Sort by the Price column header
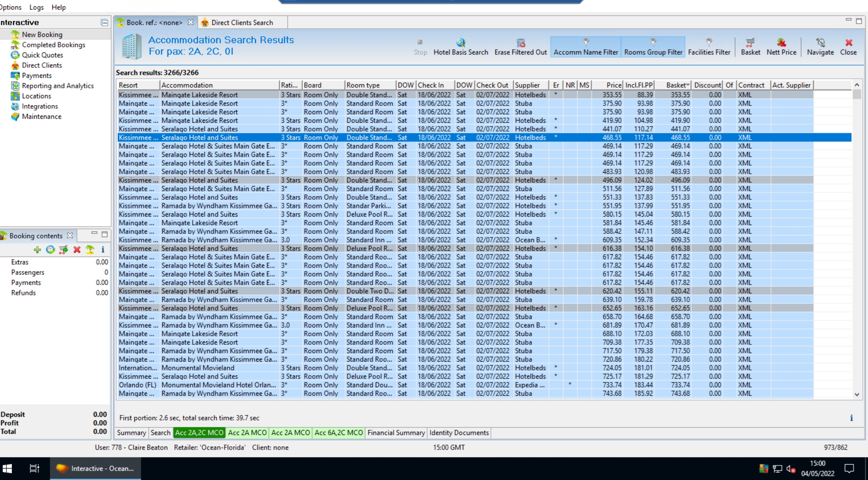The image size is (868, 480). click(608, 85)
